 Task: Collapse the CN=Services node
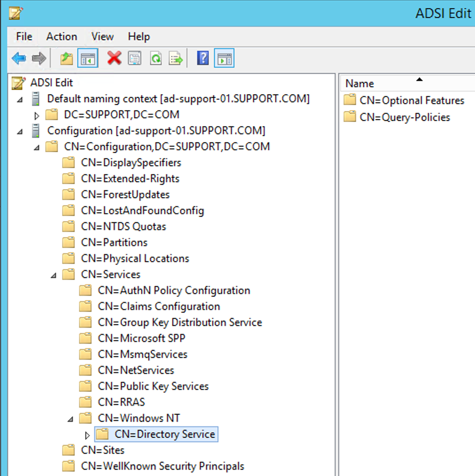coord(53,274)
